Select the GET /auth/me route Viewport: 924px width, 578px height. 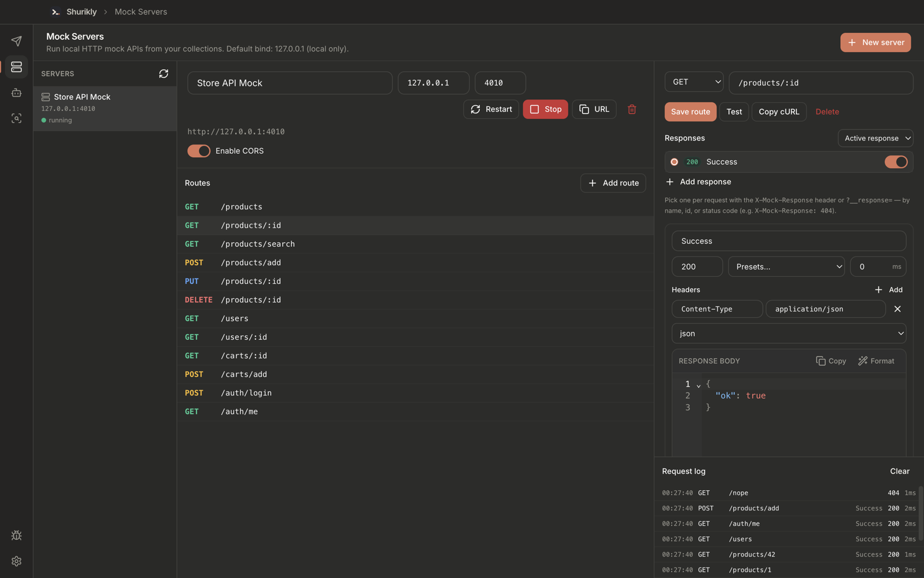tap(415, 412)
